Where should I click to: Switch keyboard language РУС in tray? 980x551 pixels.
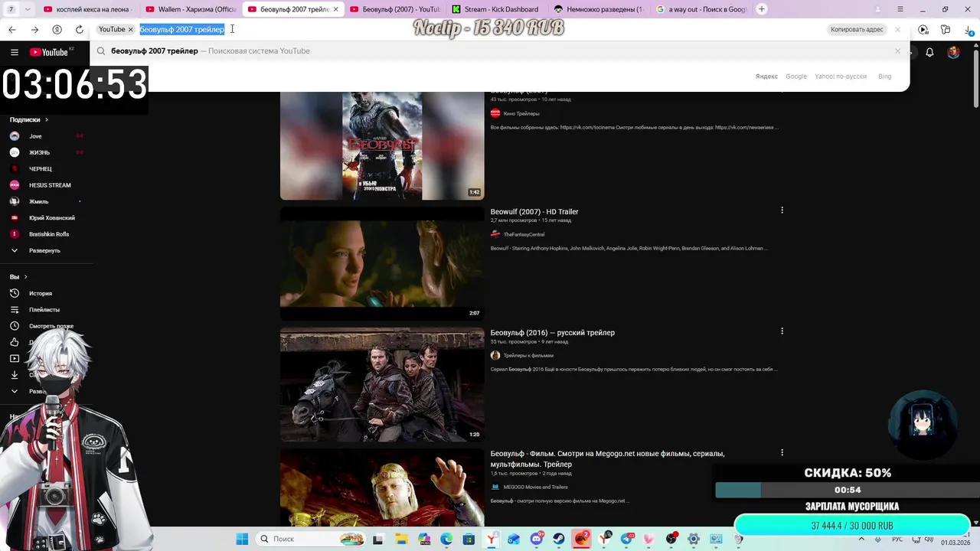(x=897, y=539)
